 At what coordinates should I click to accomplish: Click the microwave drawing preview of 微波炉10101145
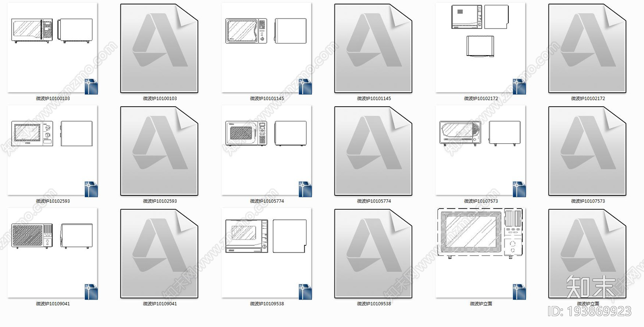pyautogui.click(x=266, y=48)
